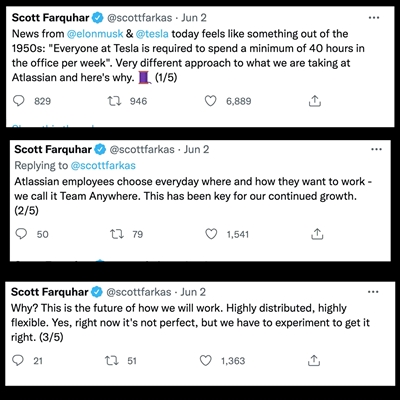Click the 'Replying to @scottfarkas' handle link

coord(103,165)
